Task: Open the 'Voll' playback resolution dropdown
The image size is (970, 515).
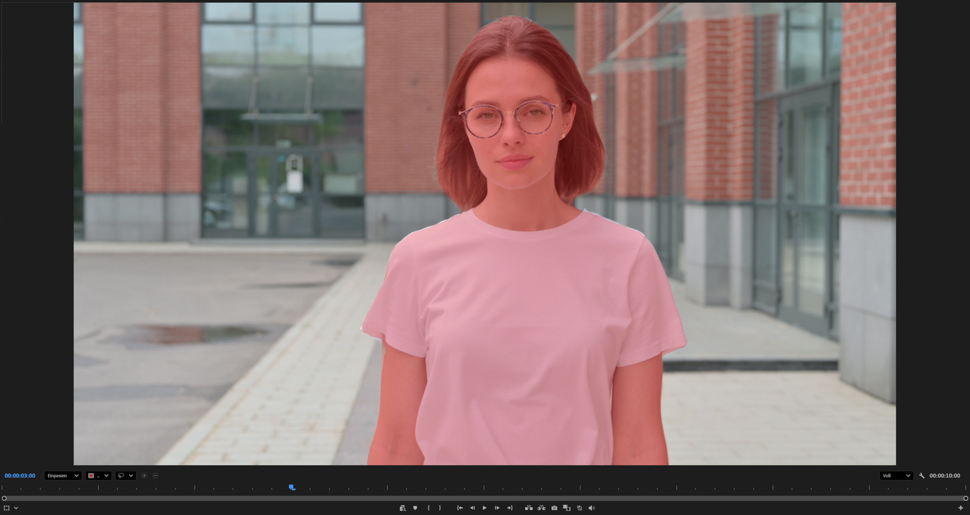Action: click(x=896, y=476)
